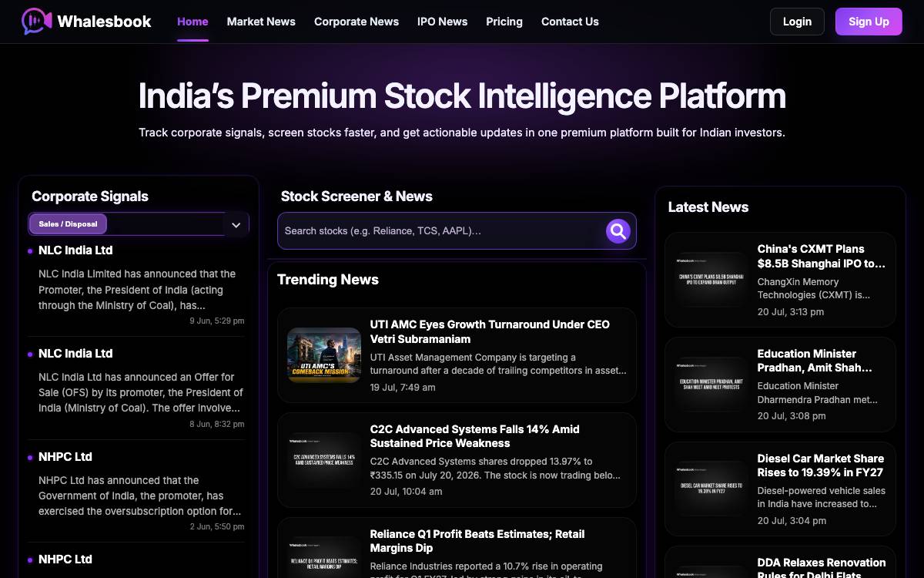Click the '2 Jun, 5:50 pm' timestamp

tap(217, 526)
